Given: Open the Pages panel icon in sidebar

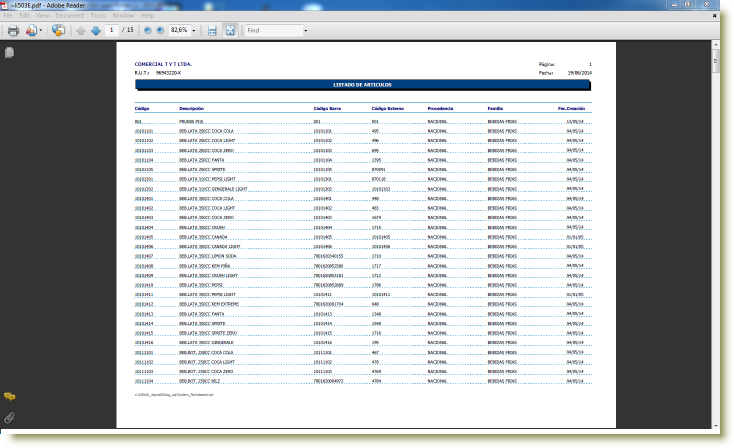Looking at the screenshot, I should click(9, 53).
